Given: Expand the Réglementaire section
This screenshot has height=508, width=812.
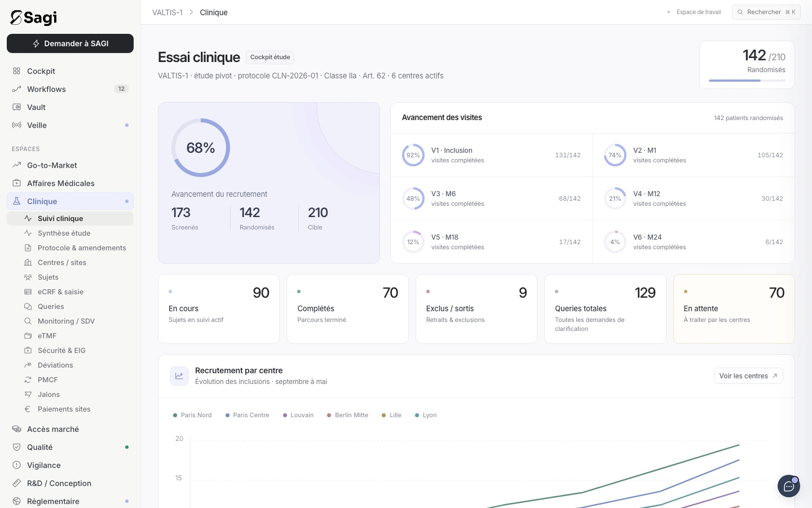Looking at the screenshot, I should pos(70,501).
